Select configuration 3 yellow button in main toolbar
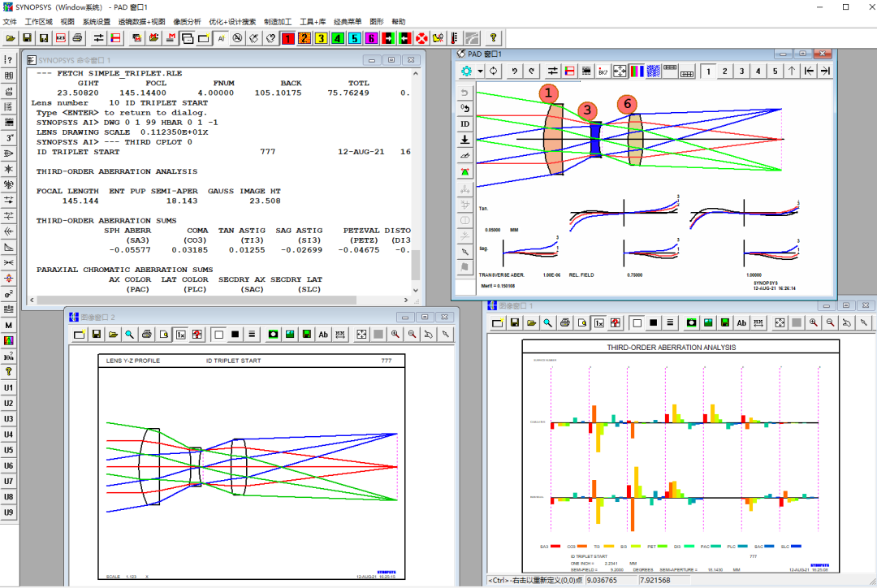 click(321, 38)
